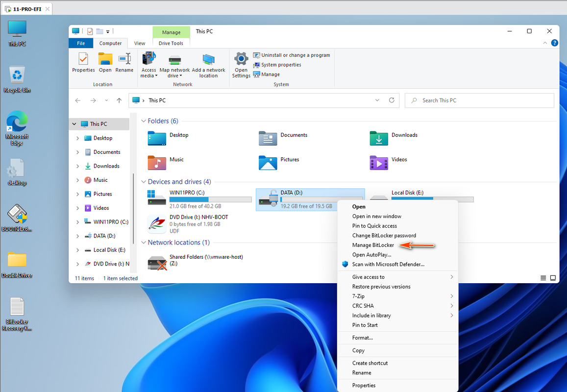Click the Open folder ribbon icon
567x392 pixels.
tap(105, 62)
